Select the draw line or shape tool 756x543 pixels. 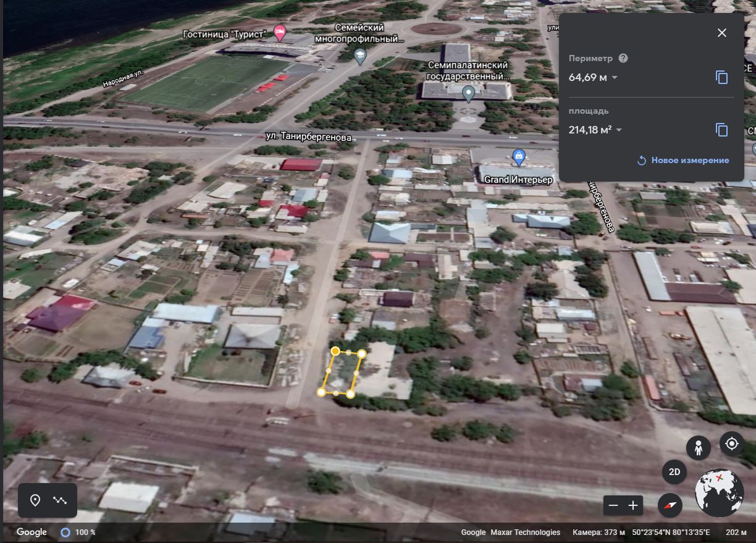click(60, 500)
